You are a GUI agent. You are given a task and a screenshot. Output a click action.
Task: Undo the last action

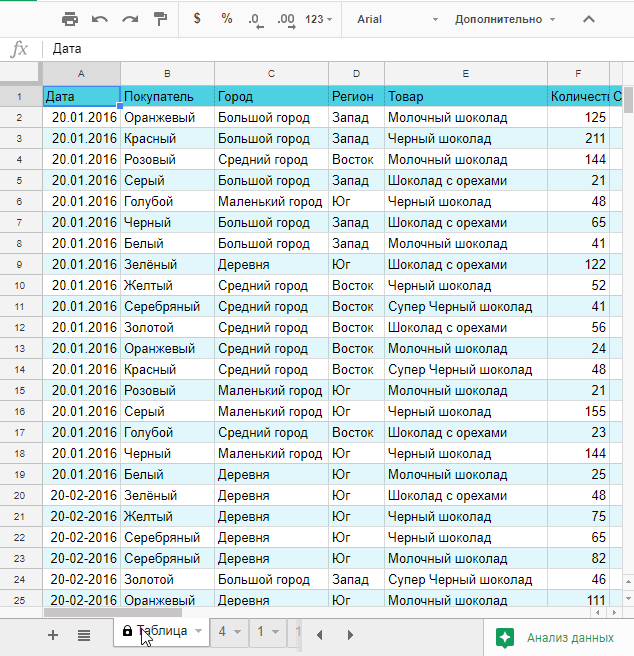pyautogui.click(x=100, y=19)
